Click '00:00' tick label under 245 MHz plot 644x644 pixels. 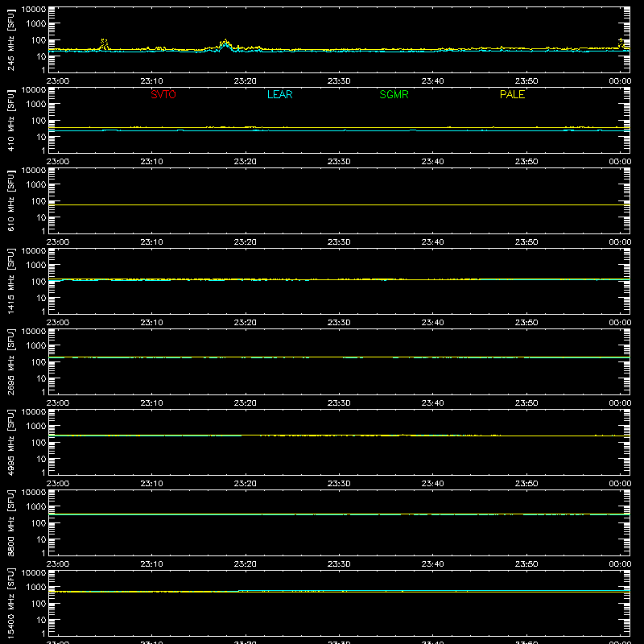tap(620, 81)
